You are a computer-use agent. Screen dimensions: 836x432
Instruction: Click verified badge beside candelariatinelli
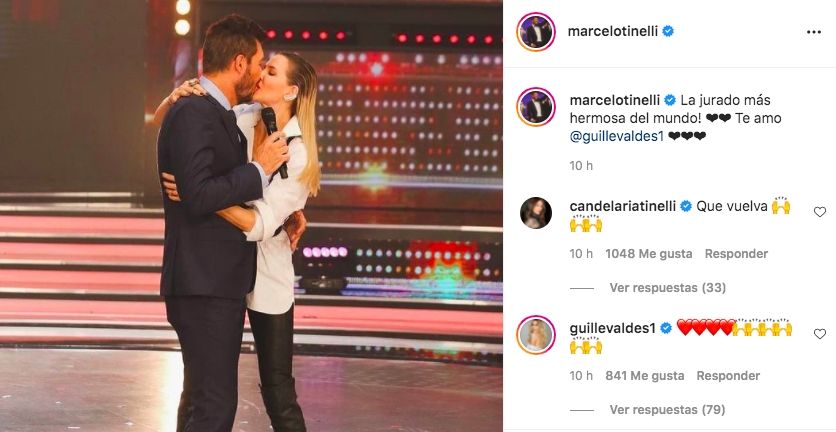click(686, 206)
